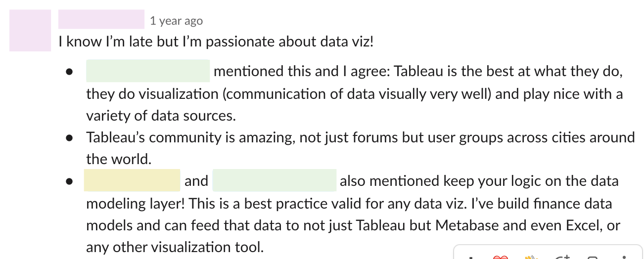644x259 pixels.
Task: React with the clapping hands emoji
Action: (x=531, y=257)
